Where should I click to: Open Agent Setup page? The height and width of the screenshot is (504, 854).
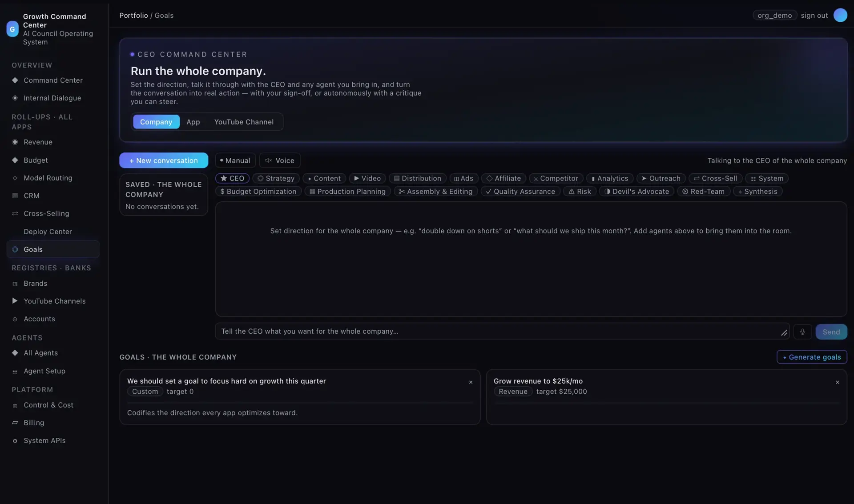53,371
